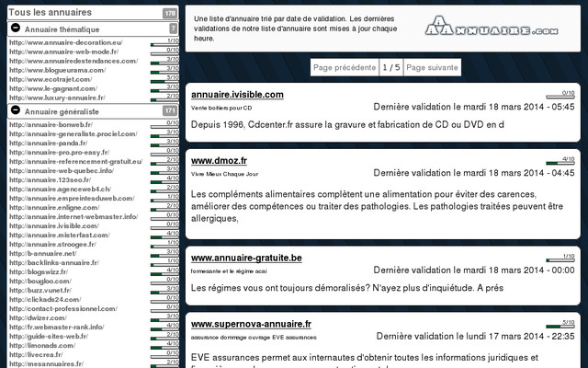588x368 pixels.
Task: Open http://annuaire-web-quebec.info/ link
Action: point(62,171)
